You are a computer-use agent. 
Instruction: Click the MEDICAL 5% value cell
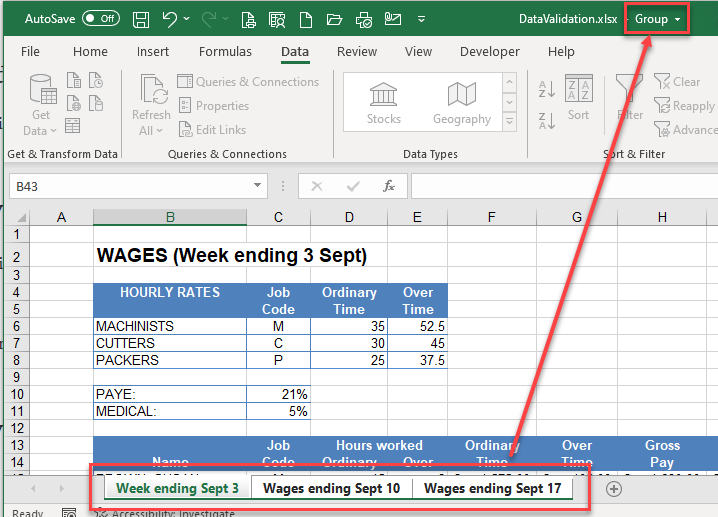click(x=278, y=411)
